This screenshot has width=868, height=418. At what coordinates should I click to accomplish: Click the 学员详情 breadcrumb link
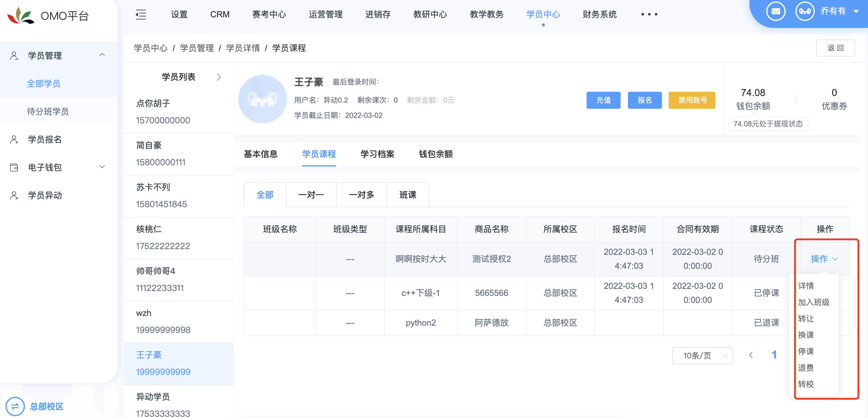[x=243, y=48]
